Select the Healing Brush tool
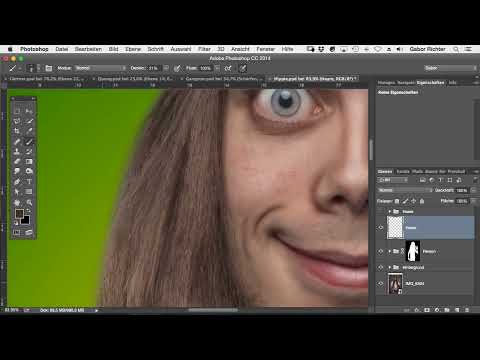480x360 pixels. point(17,142)
